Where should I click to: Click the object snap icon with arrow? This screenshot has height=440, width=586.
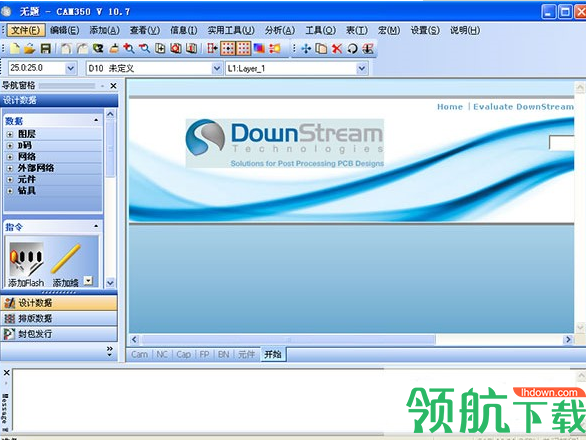[212, 49]
